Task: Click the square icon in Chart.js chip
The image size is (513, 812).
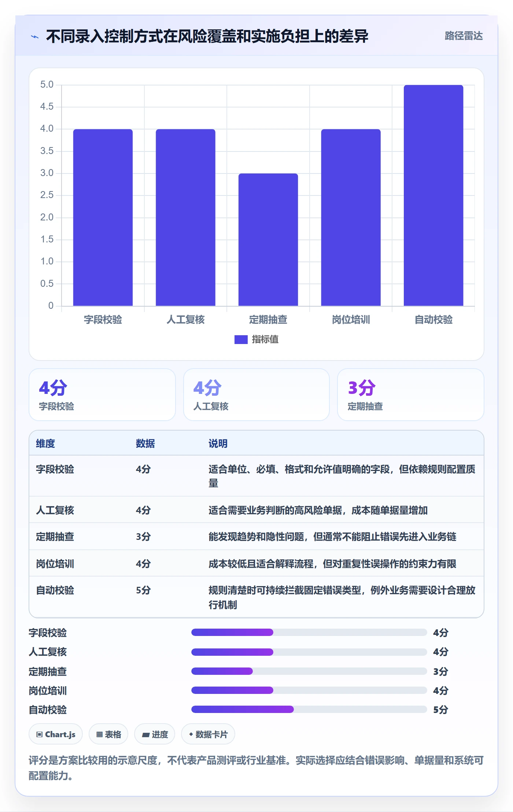Action: (39, 735)
